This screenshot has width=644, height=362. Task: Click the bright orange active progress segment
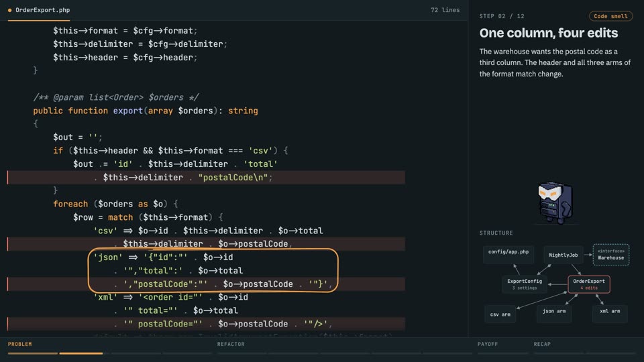click(x=81, y=353)
